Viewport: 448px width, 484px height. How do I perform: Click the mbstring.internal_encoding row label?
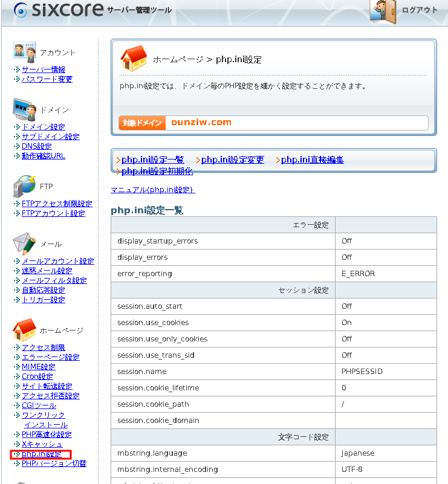point(167,469)
